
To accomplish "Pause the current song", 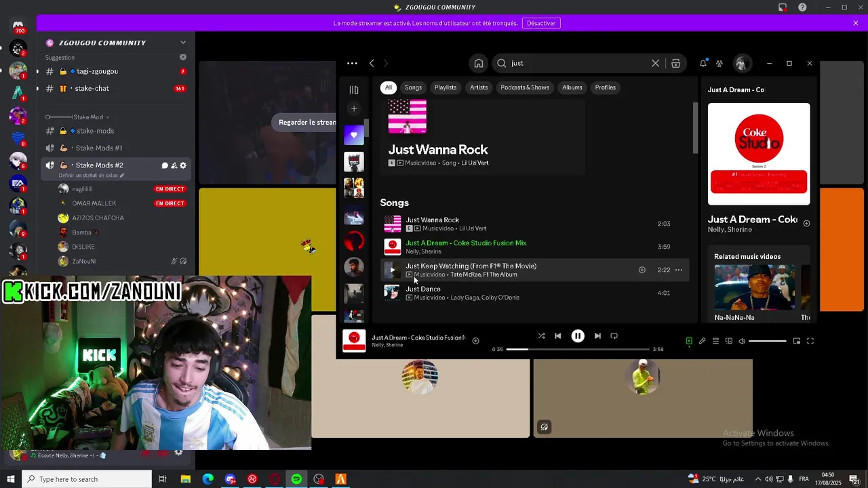I will [578, 335].
